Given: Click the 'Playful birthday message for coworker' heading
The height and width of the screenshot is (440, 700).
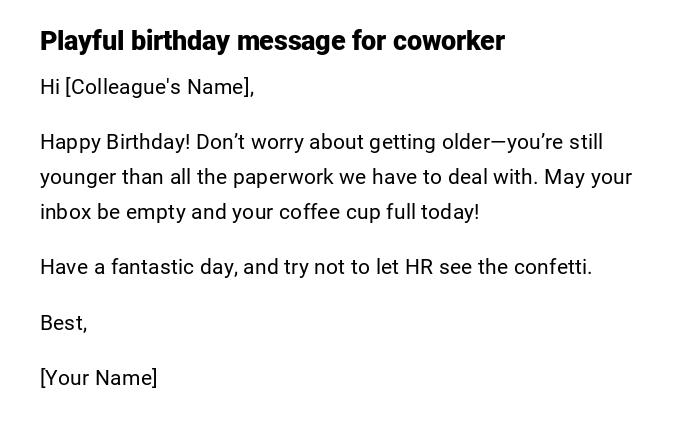Looking at the screenshot, I should point(272,41).
